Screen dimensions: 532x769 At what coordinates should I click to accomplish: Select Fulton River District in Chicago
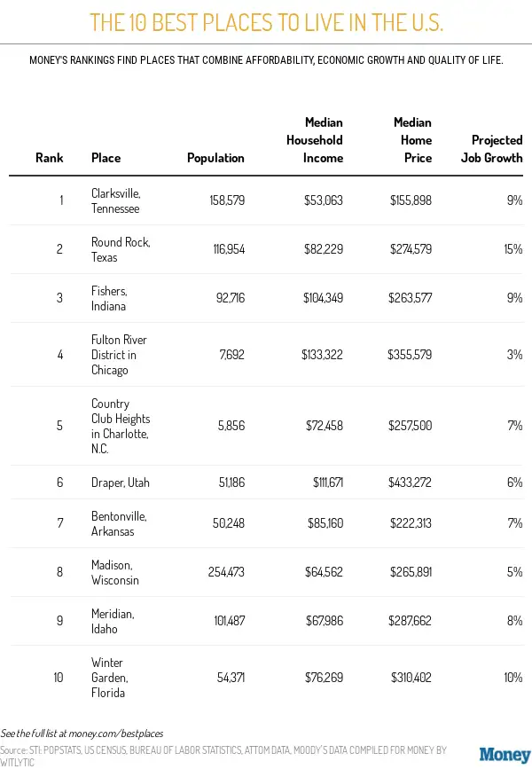tap(119, 355)
